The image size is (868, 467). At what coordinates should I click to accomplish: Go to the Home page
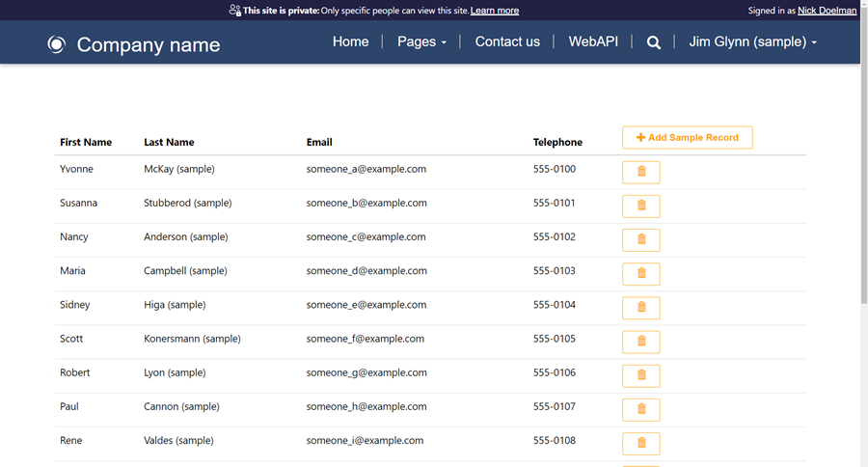(350, 41)
